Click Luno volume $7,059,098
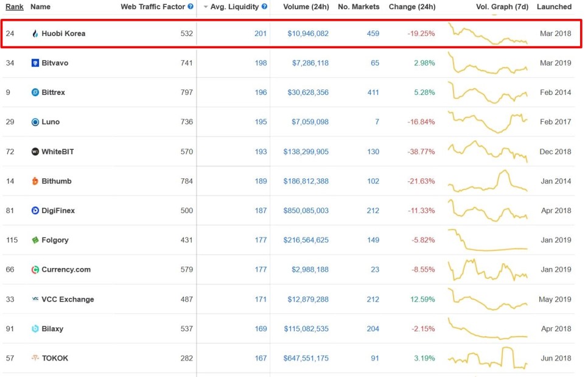Image resolution: width=588 pixels, height=377 pixels. coord(310,122)
